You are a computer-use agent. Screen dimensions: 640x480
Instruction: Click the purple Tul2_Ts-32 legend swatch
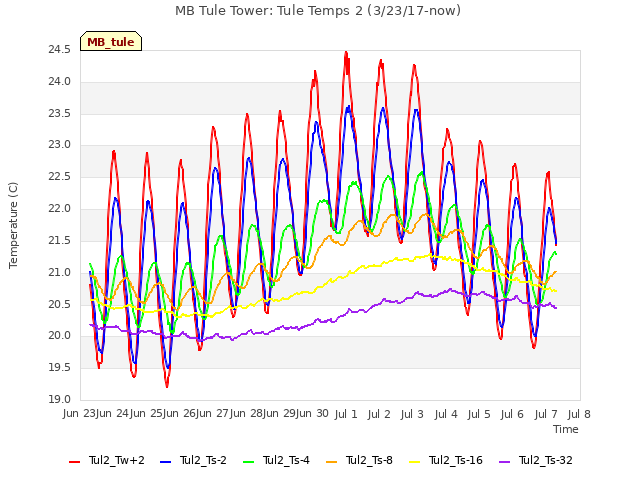504,462
